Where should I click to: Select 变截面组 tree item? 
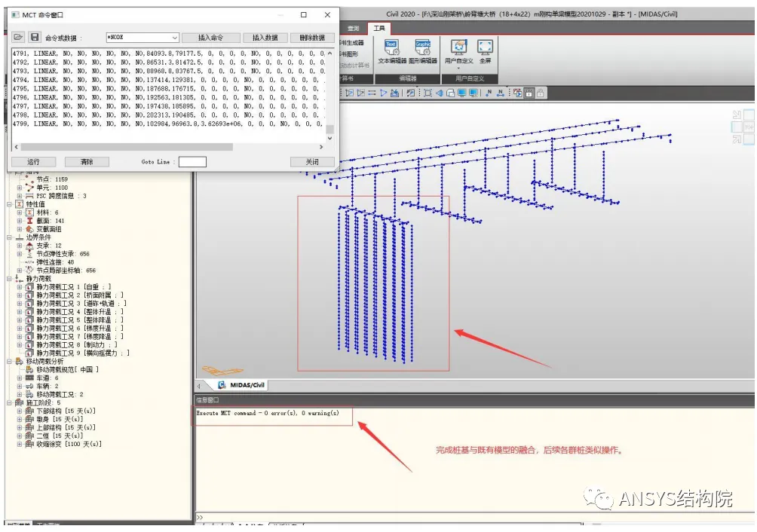coord(49,229)
